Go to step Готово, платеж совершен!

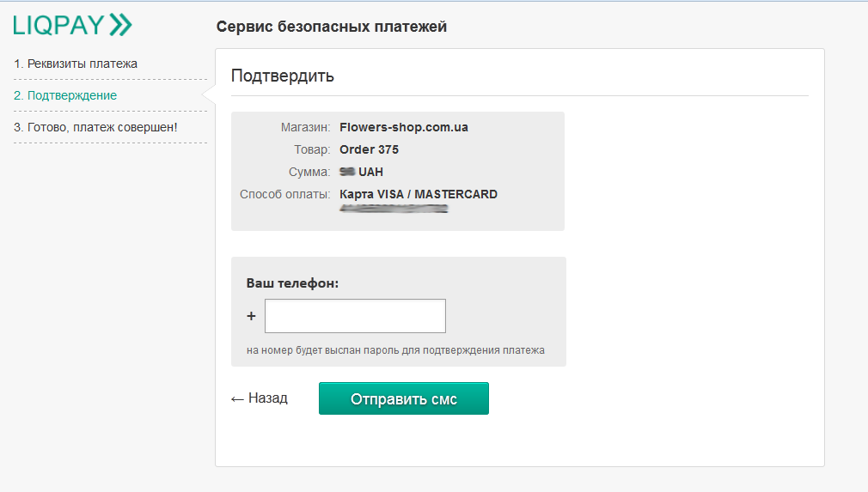(95, 127)
